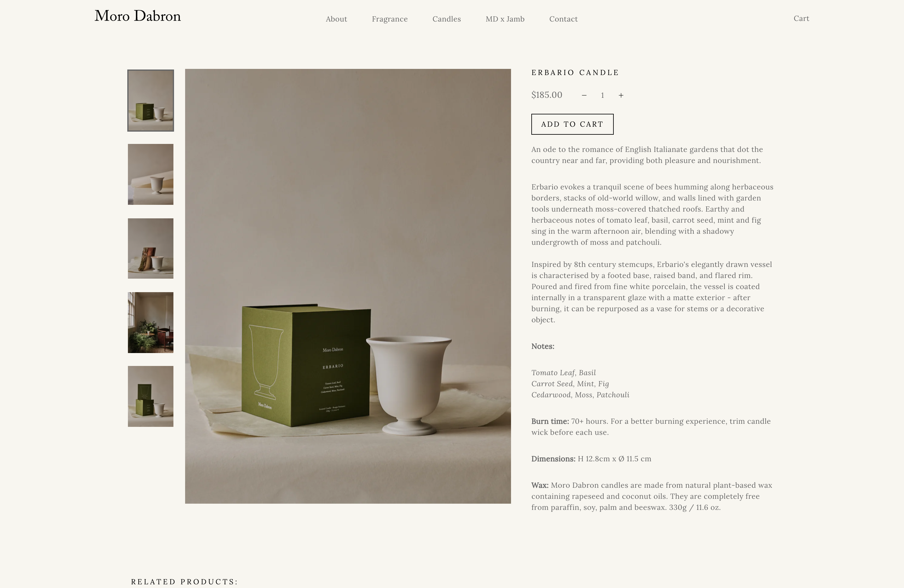Click the Related Products heading
Viewport: 904px width, 588px height.
point(184,582)
